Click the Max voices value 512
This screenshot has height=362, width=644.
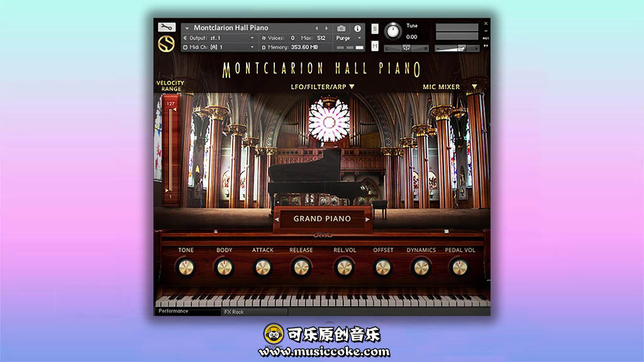tap(321, 38)
